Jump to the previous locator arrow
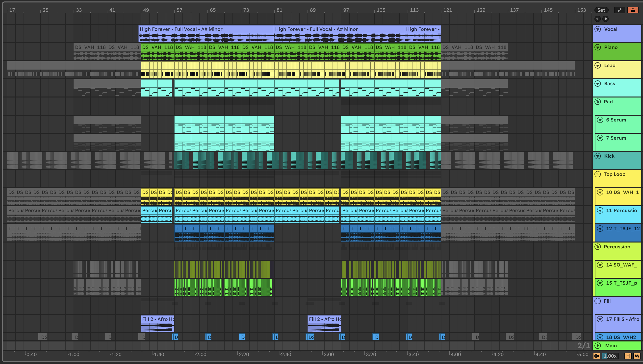 click(597, 19)
